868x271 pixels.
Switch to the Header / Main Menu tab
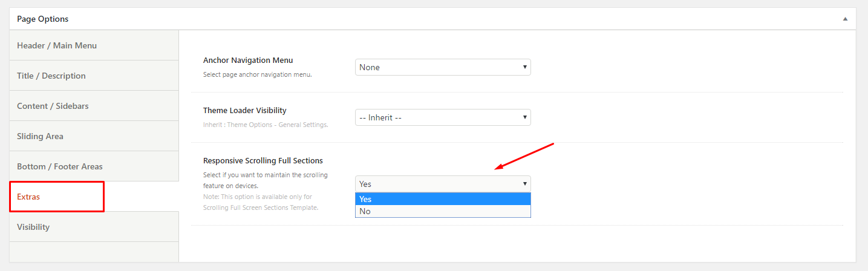pos(94,45)
